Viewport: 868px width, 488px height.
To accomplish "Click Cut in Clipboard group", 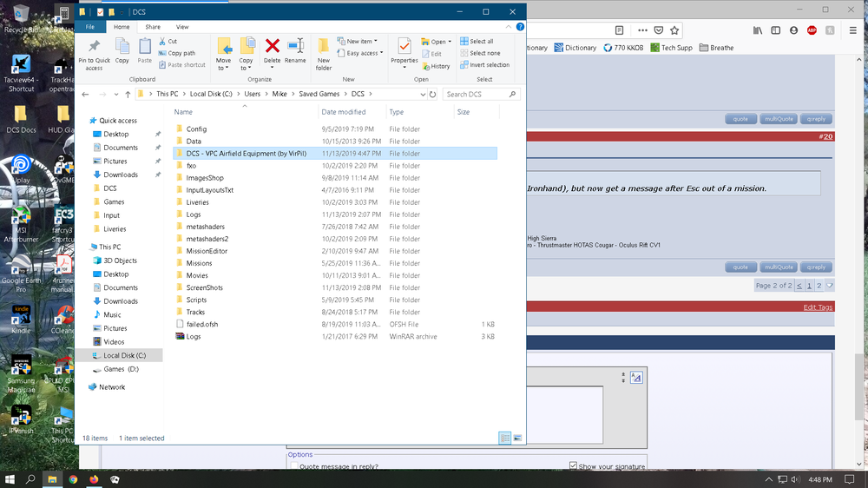I will point(168,42).
